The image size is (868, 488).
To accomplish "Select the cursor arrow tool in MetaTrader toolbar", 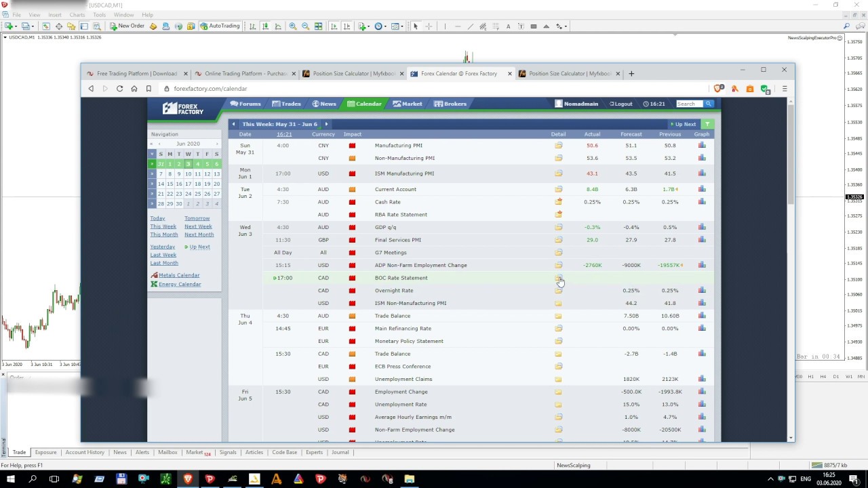I will coord(416,26).
